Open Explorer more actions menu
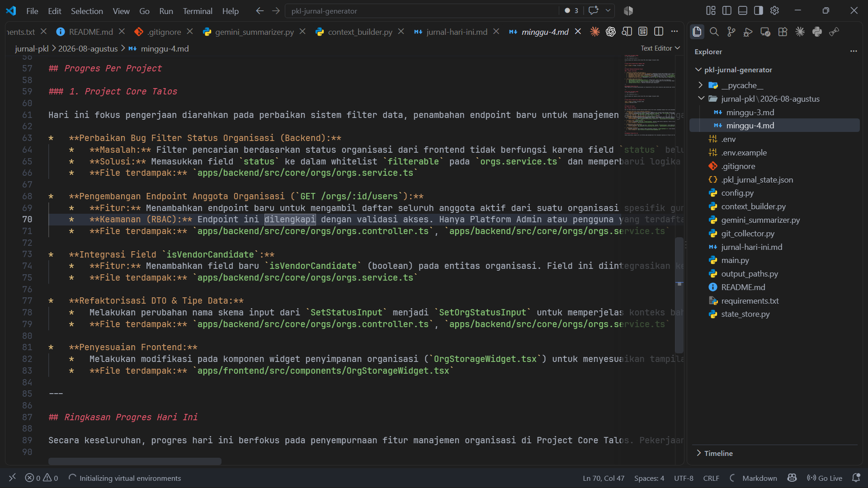This screenshot has width=868, height=488. click(854, 52)
